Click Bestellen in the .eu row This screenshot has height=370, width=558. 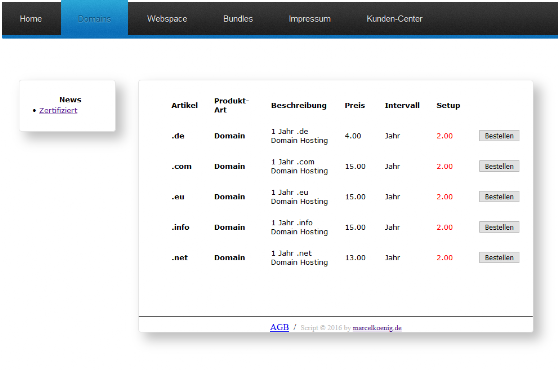click(499, 196)
